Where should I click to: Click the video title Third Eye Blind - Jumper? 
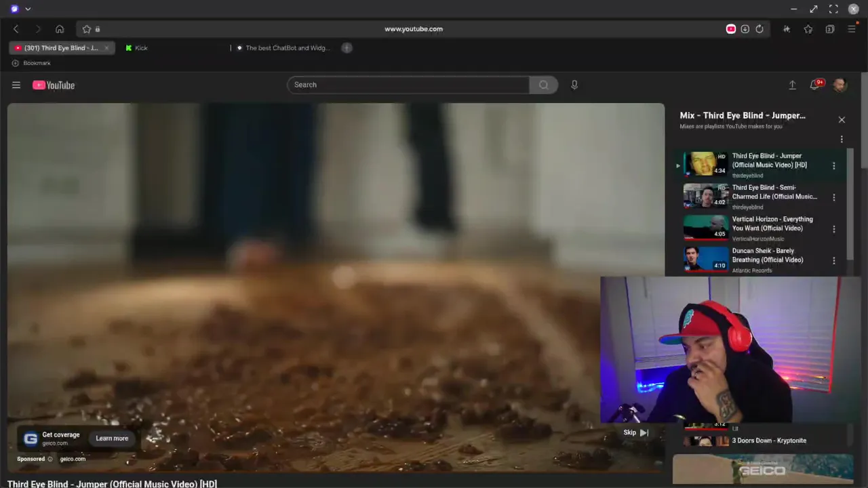[x=112, y=483]
